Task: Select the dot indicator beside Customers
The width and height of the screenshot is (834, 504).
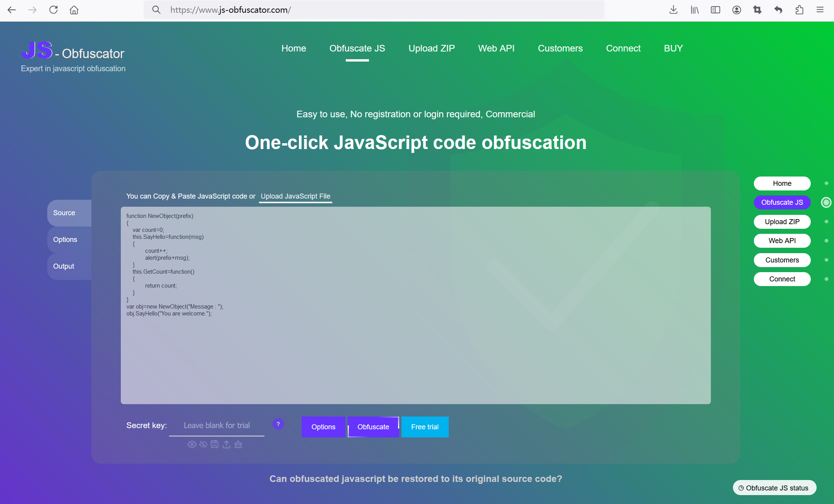Action: 826,260
